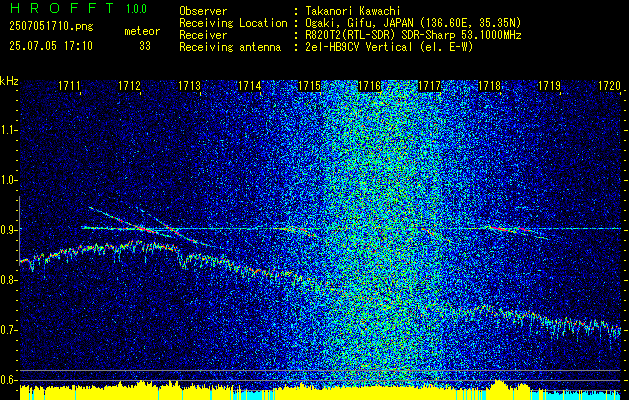The width and height of the screenshot is (629, 400).
Task: Click the 0.8 frequency axis label
Action: 8,280
